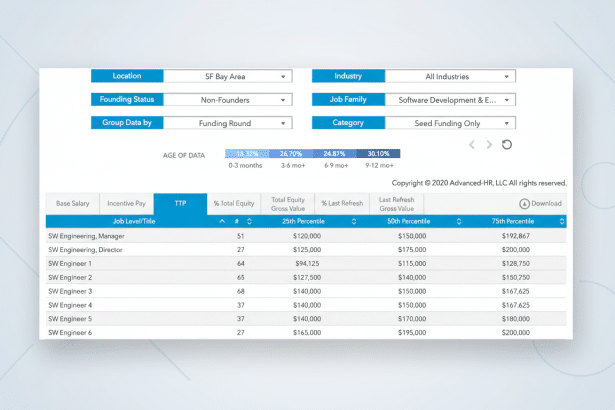
Task: Click the 0-3 months age segment
Action: 247,154
